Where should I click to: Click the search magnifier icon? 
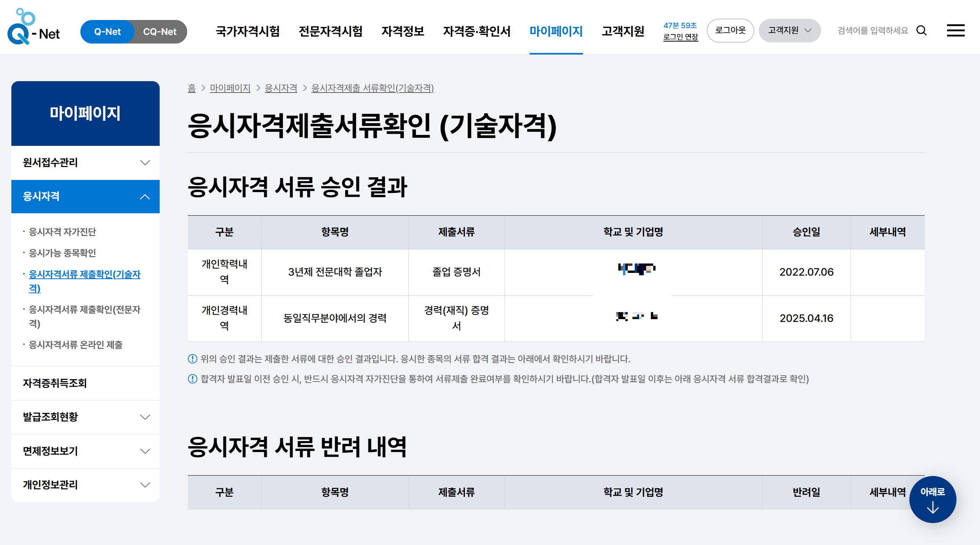coord(922,31)
